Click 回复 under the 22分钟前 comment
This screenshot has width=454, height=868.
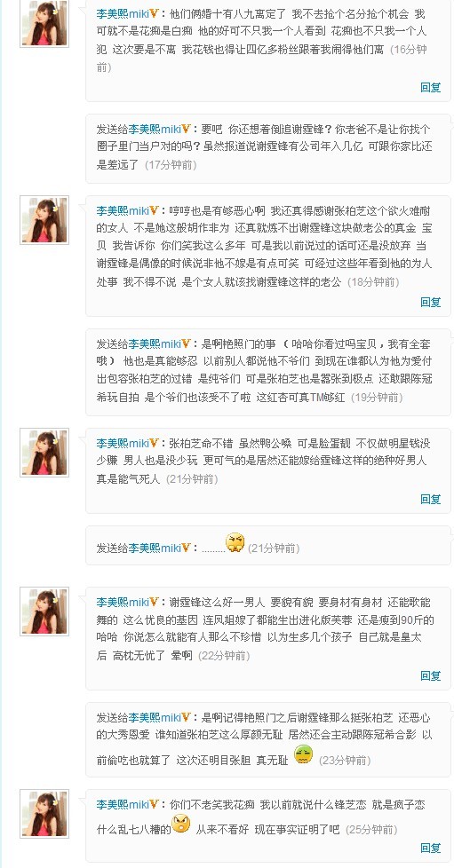(x=431, y=675)
